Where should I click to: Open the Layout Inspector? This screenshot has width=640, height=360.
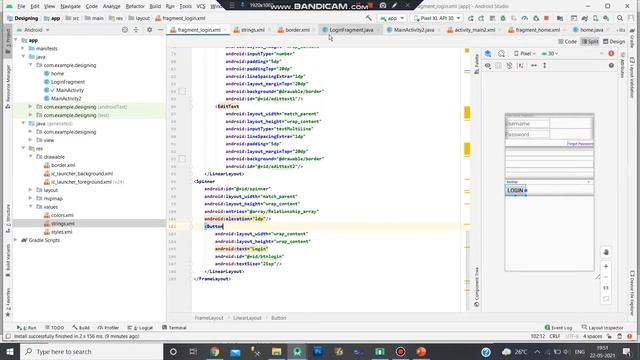[x=602, y=327]
